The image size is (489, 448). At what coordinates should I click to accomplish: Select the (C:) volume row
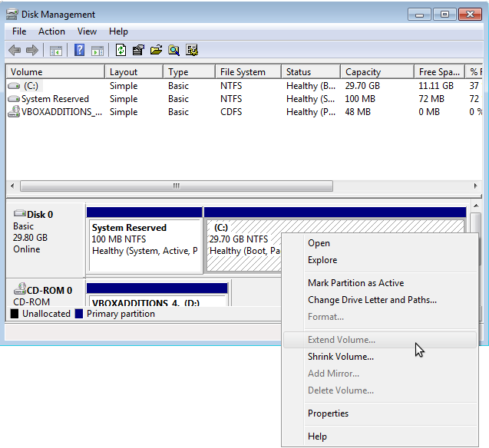244,86
